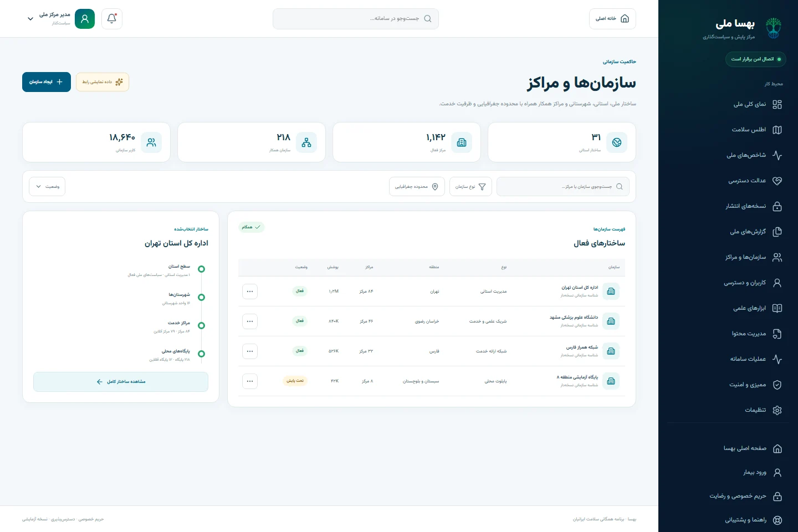The width and height of the screenshot is (798, 532).
Task: Click the مدیریت محتوا file icon
Action: 777,334
